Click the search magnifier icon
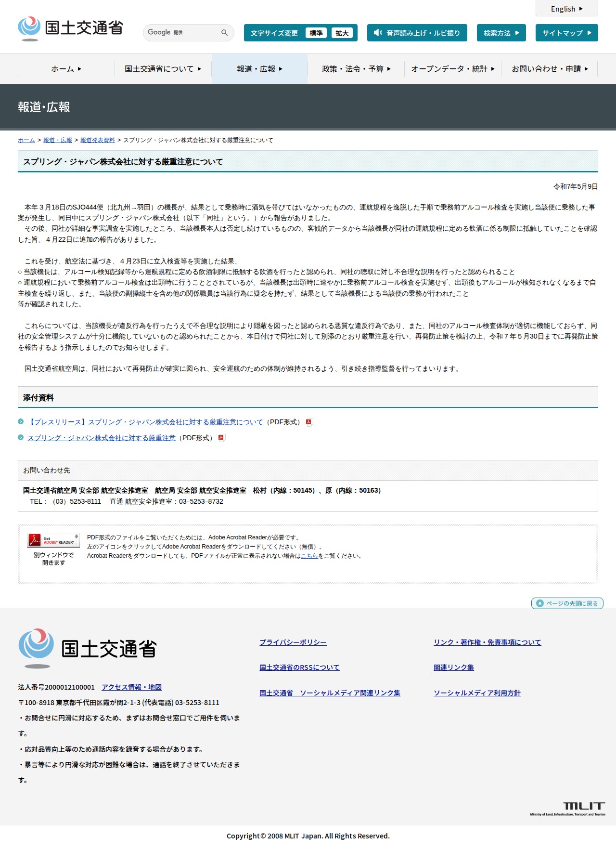This screenshot has width=616, height=850. coord(224,33)
